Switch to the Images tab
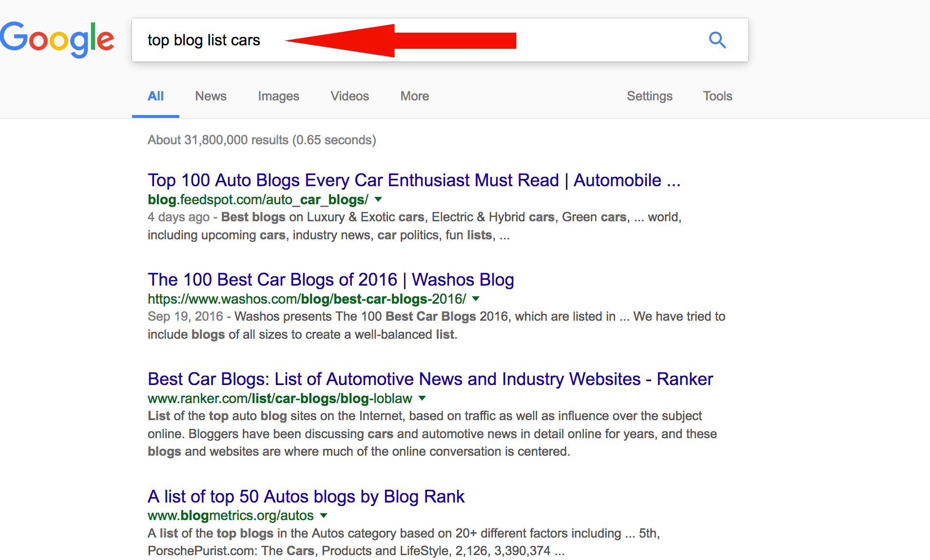The height and width of the screenshot is (560, 930). click(278, 96)
